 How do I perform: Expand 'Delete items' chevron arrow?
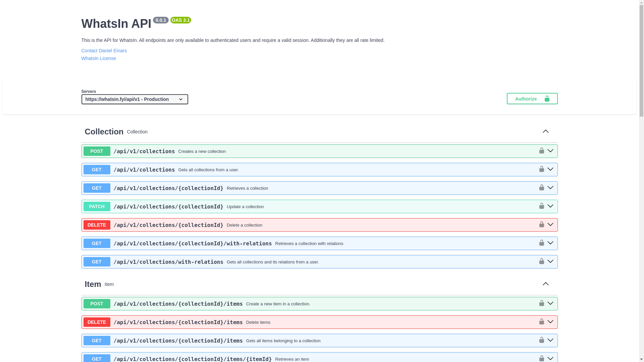[550, 322]
